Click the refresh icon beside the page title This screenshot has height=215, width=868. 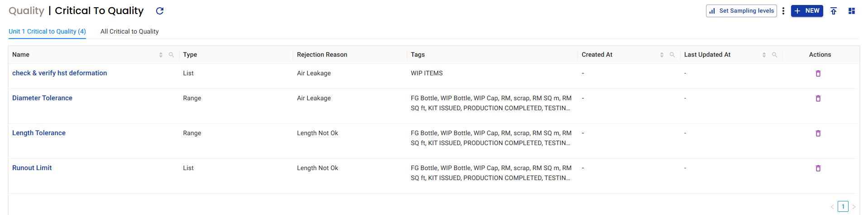160,11
